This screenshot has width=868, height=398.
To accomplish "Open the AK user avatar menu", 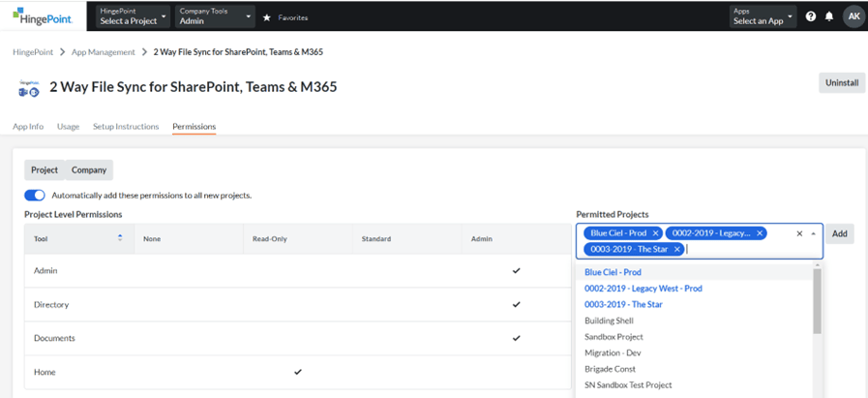I will click(853, 16).
